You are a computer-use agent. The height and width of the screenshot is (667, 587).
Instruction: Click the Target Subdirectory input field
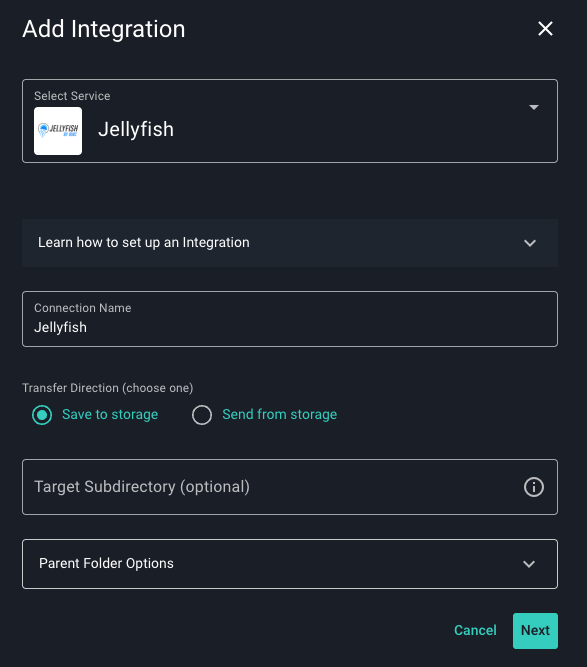(290, 487)
